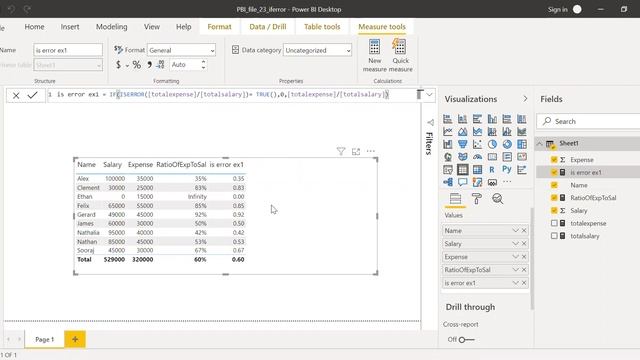Remove Expense from Values with X

[524, 257]
